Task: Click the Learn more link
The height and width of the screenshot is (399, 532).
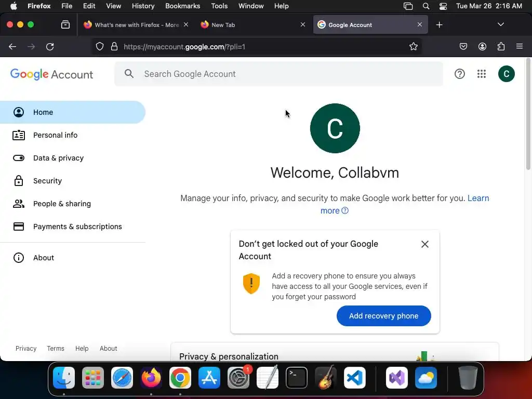Action: (478, 198)
